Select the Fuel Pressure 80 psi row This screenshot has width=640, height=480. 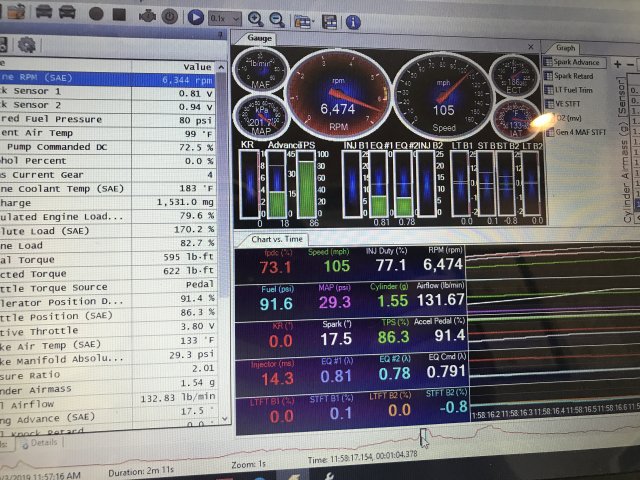[107, 120]
